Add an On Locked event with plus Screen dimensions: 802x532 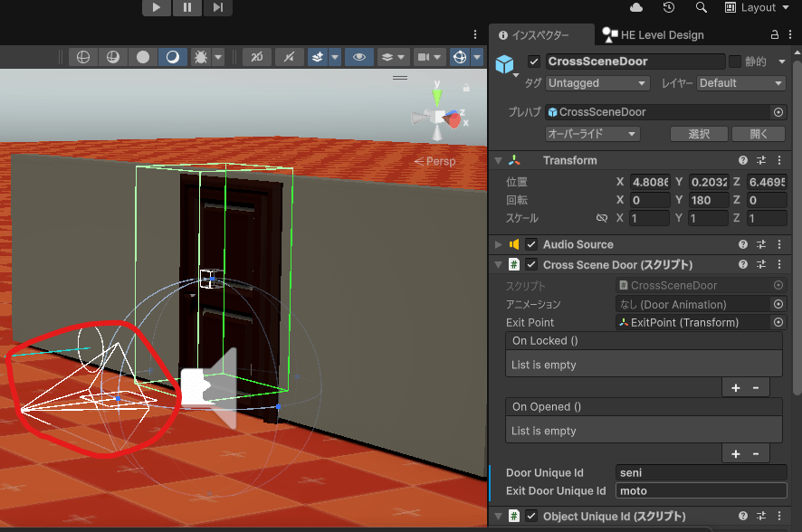[x=736, y=388]
